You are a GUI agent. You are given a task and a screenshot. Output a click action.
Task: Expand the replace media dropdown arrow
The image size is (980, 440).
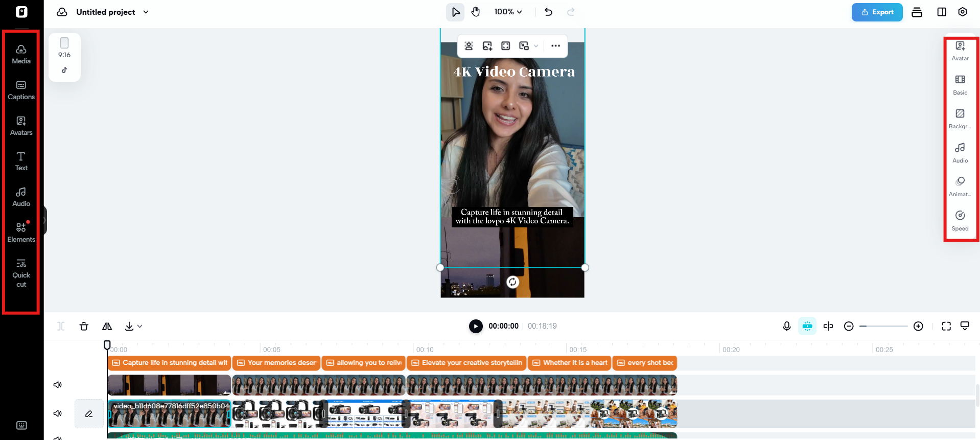click(x=536, y=46)
